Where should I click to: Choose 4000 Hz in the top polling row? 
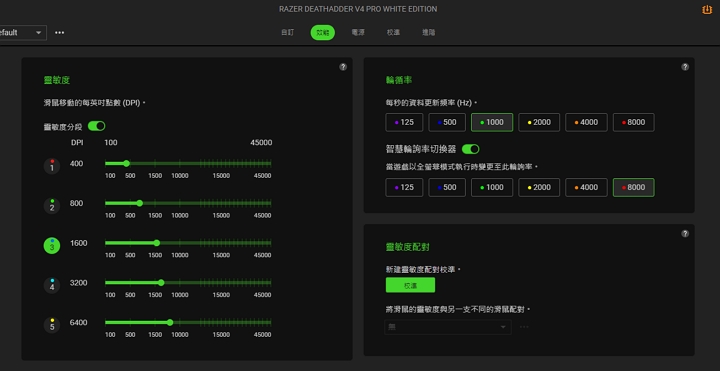click(x=586, y=123)
